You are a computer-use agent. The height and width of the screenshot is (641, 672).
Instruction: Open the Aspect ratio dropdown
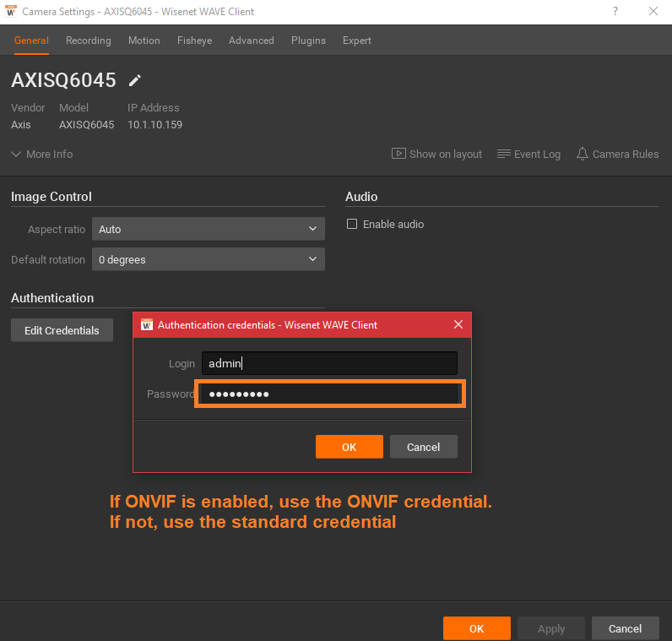click(x=209, y=229)
